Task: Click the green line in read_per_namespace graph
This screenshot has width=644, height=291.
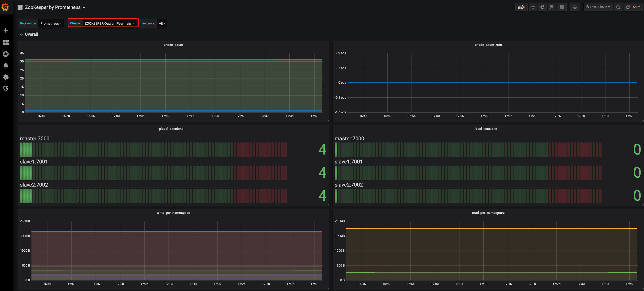Action: 491,273
